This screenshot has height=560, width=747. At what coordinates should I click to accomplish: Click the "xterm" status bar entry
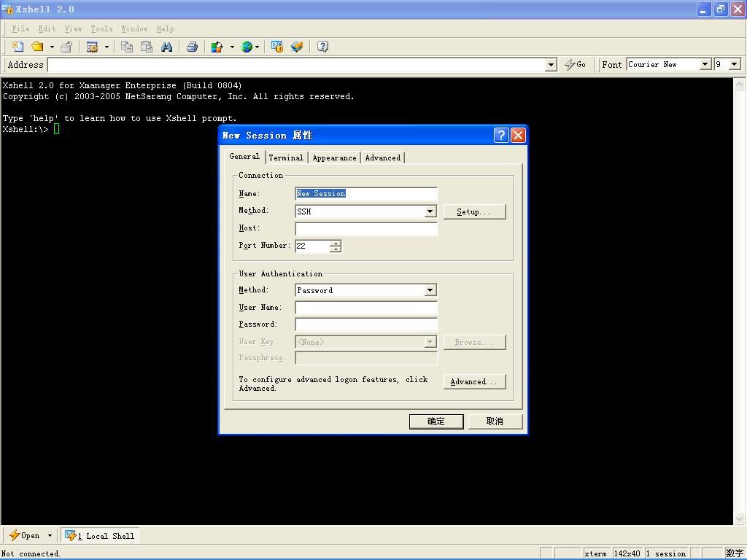click(x=595, y=553)
